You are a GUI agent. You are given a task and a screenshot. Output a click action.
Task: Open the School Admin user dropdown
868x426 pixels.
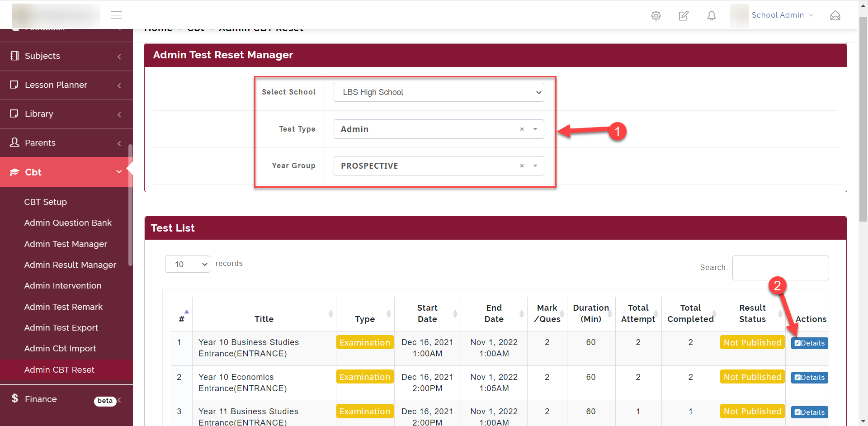(782, 15)
